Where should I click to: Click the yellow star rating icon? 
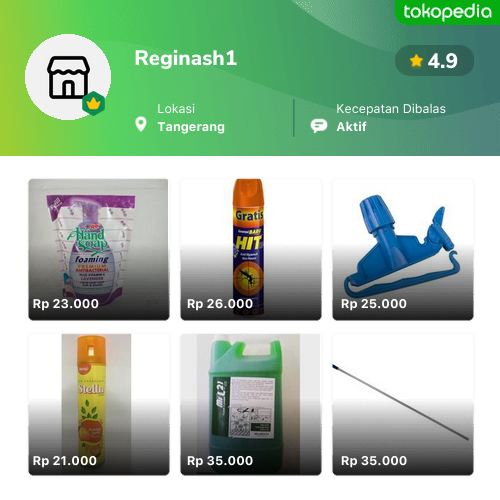pyautogui.click(x=416, y=61)
